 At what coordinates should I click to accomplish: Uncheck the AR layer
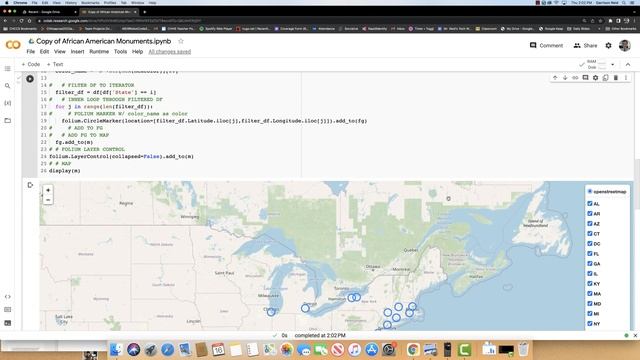[x=590, y=213]
